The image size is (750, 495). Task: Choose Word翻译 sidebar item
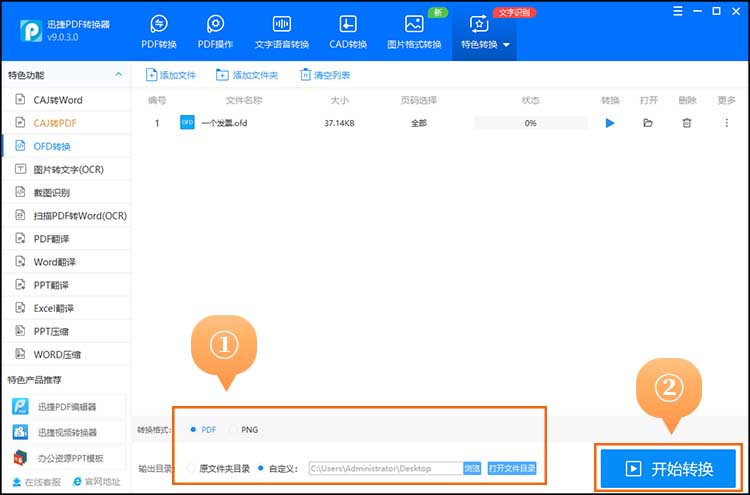[x=66, y=262]
